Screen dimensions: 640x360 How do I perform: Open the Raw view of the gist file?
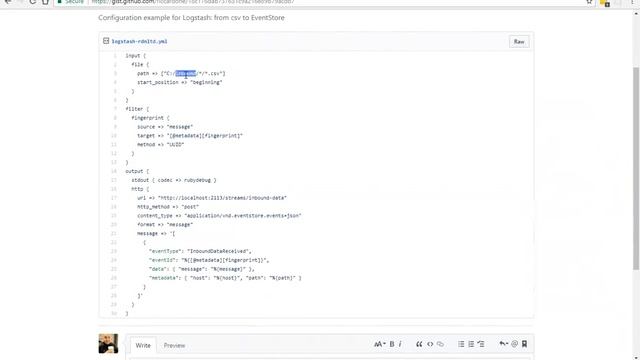(519, 42)
